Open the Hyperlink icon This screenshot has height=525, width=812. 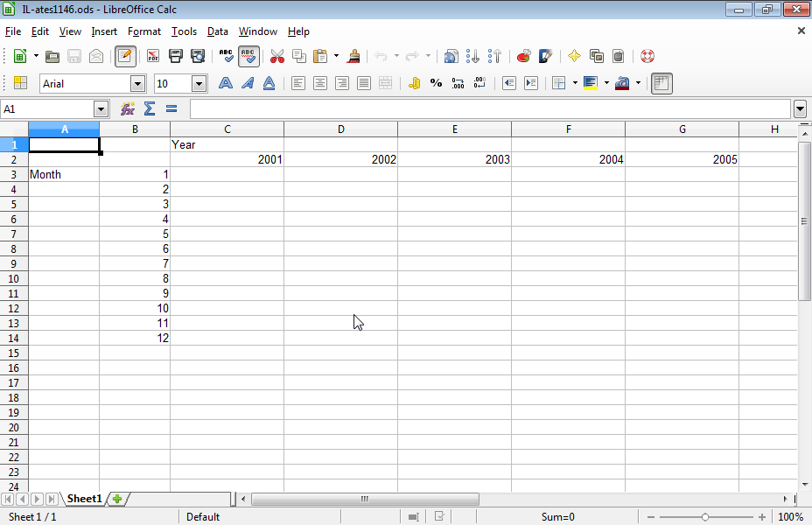451,56
